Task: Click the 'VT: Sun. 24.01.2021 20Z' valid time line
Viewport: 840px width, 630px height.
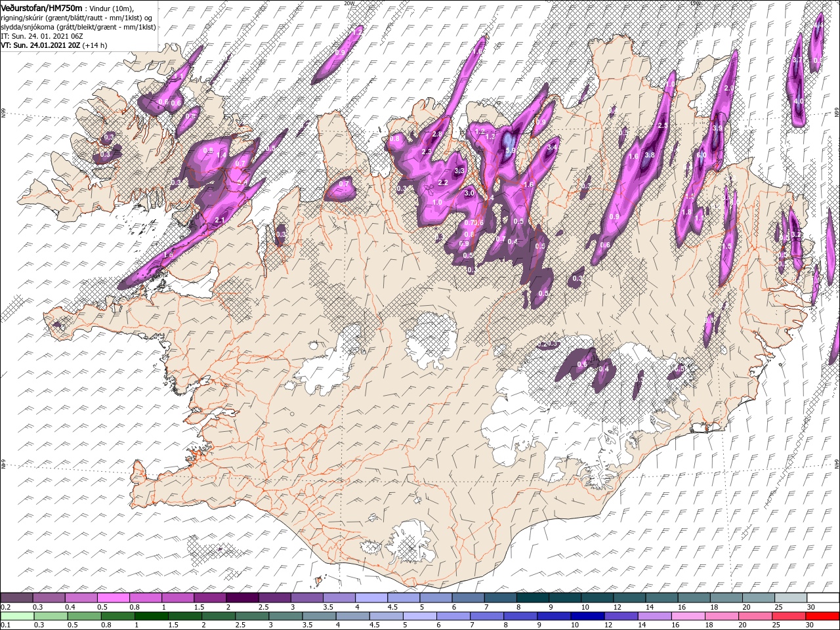Action: coord(41,45)
